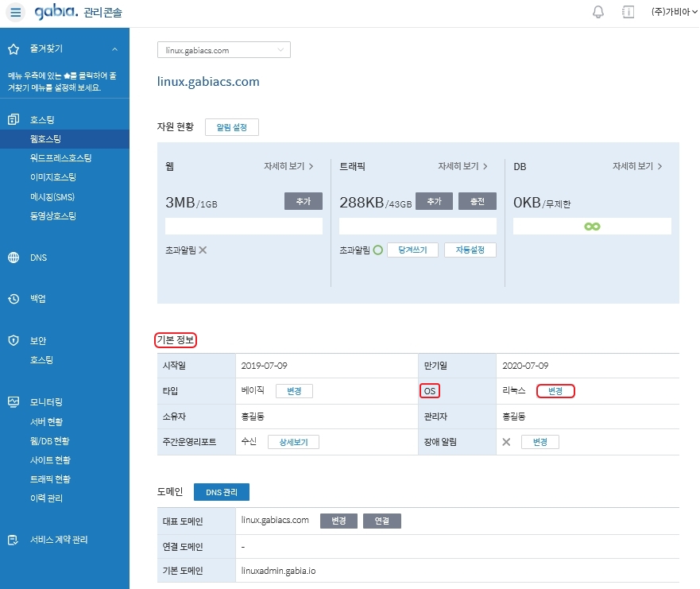This screenshot has height=589, width=700.
Task: Select 워드프레스호스팅 in sidebar
Action: click(60, 158)
